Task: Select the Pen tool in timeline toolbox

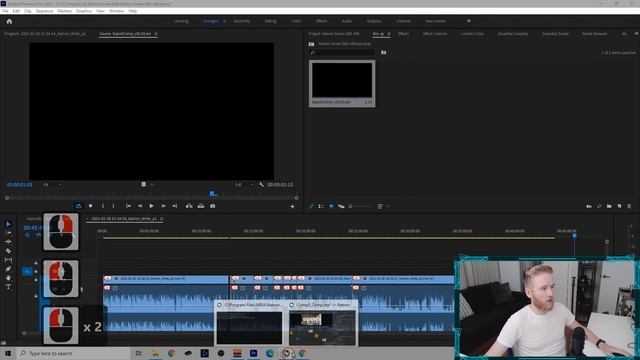Action: (8, 269)
